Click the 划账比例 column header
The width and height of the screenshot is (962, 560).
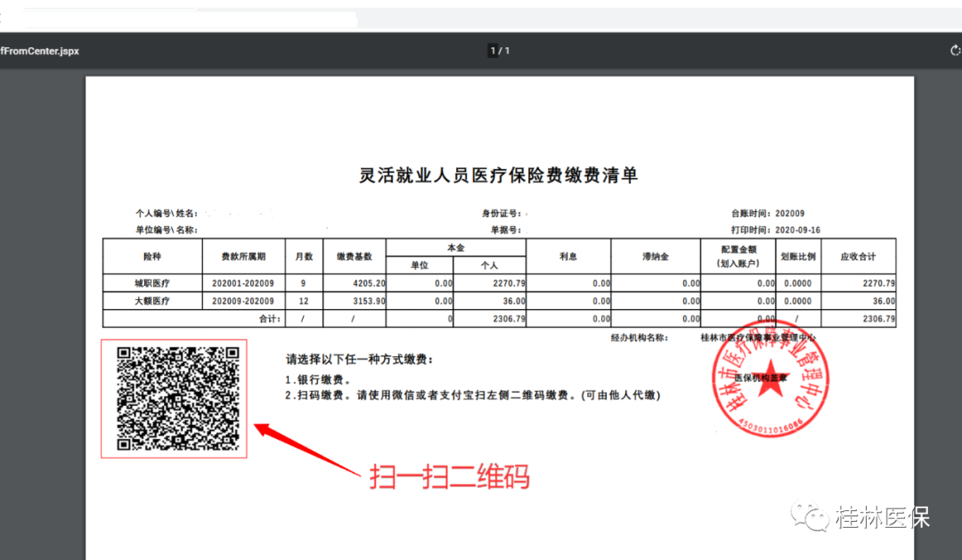coord(798,256)
